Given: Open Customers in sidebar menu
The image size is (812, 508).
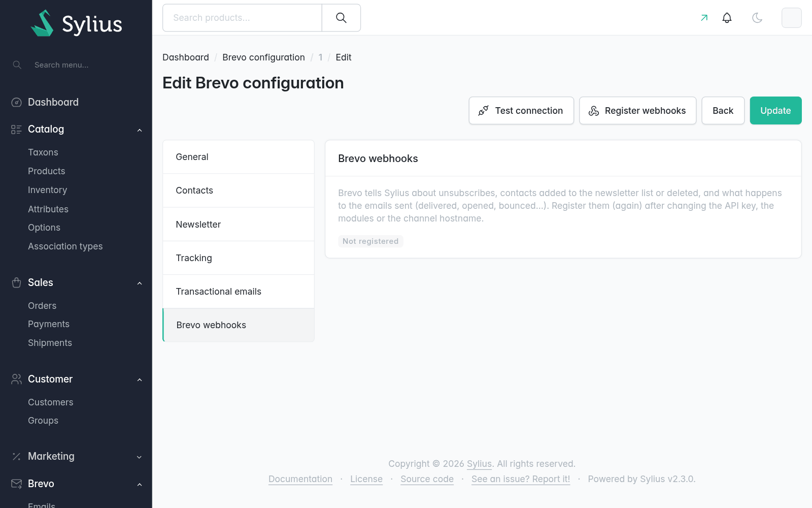Looking at the screenshot, I should point(51,402).
